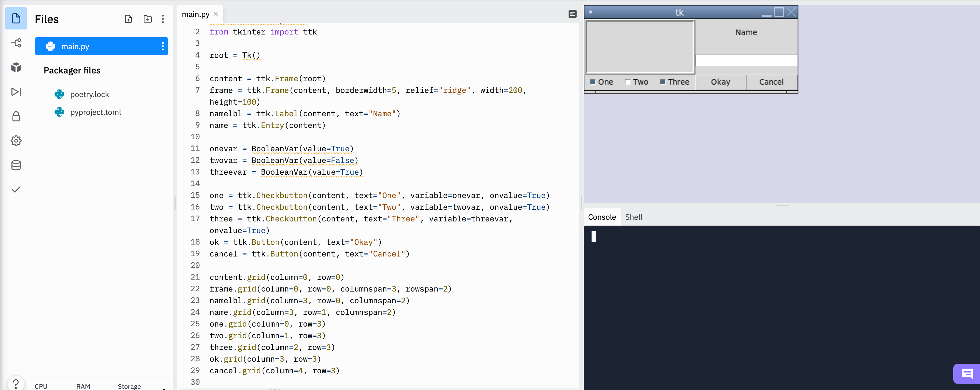
Task: Open the Files panel options menu
Action: (163, 19)
